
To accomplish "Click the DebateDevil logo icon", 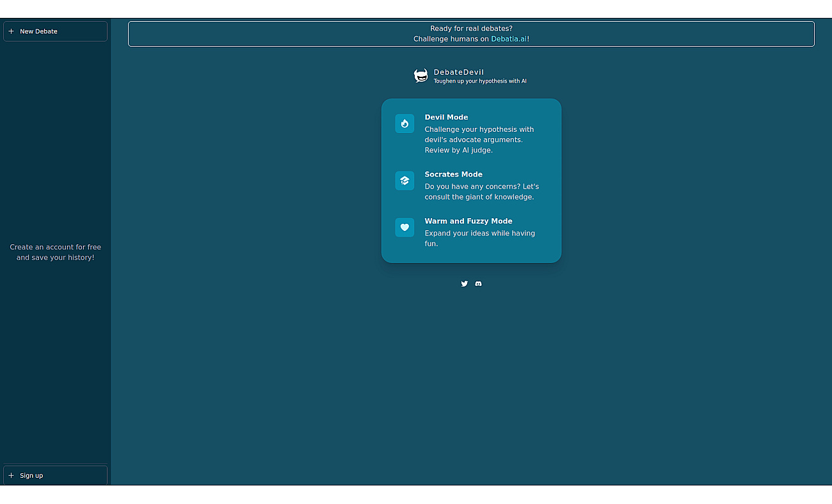I will (420, 76).
